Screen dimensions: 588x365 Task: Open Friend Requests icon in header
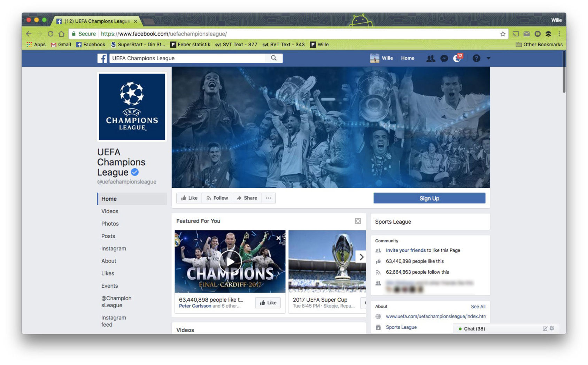pos(431,59)
